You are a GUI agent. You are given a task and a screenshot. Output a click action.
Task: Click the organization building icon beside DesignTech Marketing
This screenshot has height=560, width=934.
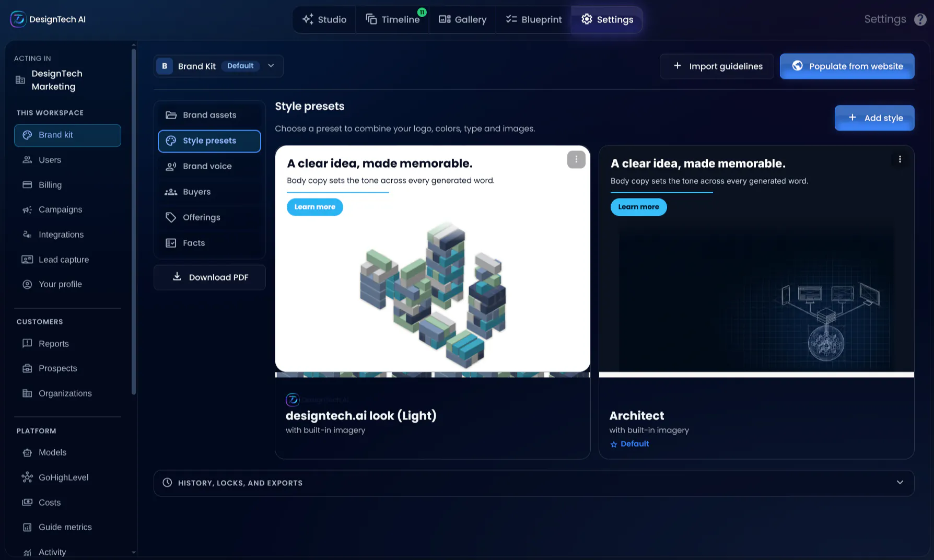(x=20, y=80)
